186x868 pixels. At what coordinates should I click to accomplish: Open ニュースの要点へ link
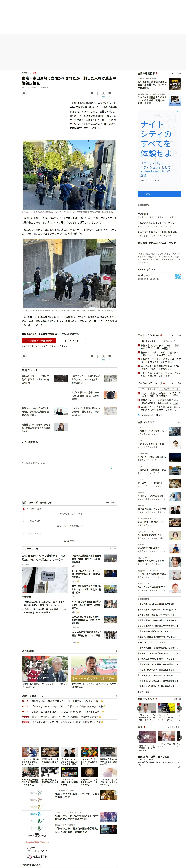click(x=110, y=503)
